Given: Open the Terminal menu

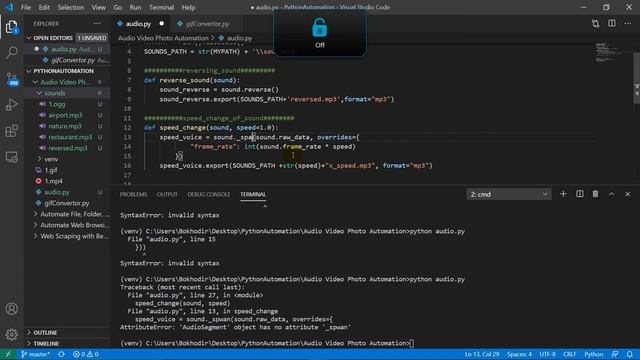Looking at the screenshot, I should (x=161, y=7).
